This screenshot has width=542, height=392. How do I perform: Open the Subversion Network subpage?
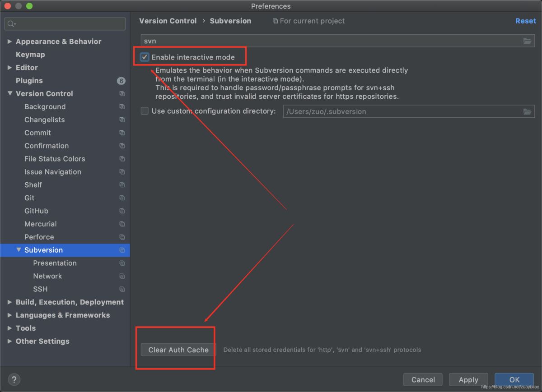(x=47, y=276)
